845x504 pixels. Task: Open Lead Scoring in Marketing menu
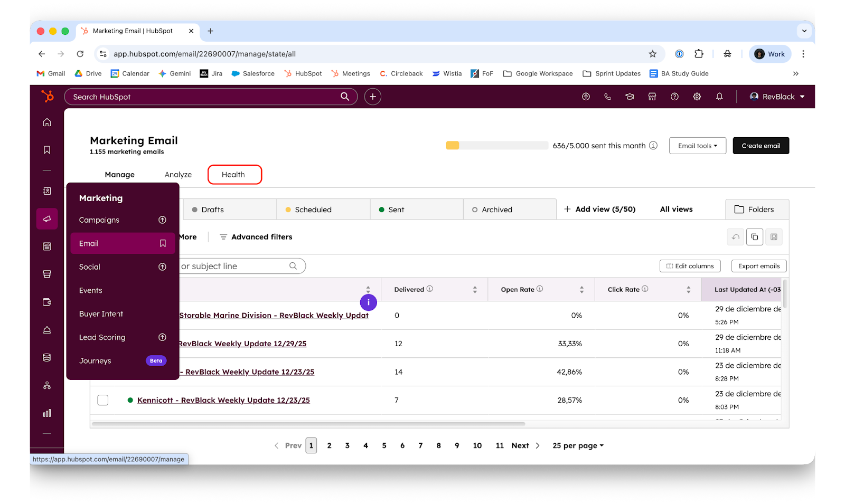click(x=123, y=337)
